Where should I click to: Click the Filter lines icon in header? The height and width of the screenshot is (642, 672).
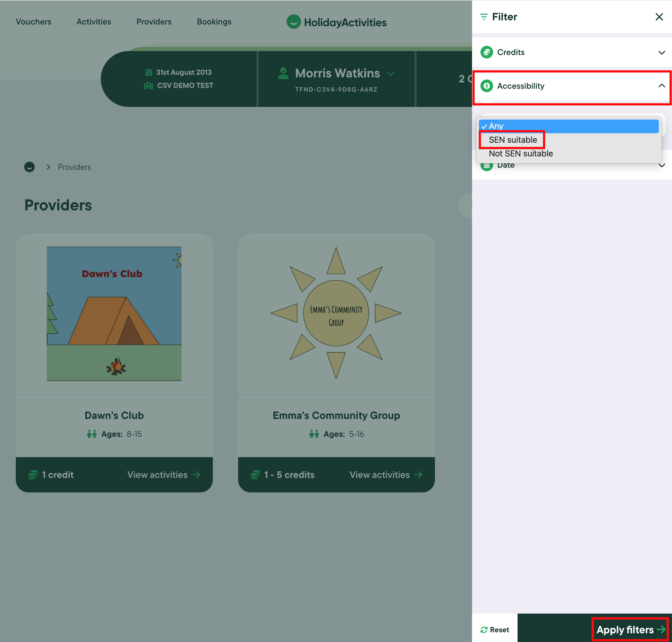(x=484, y=17)
